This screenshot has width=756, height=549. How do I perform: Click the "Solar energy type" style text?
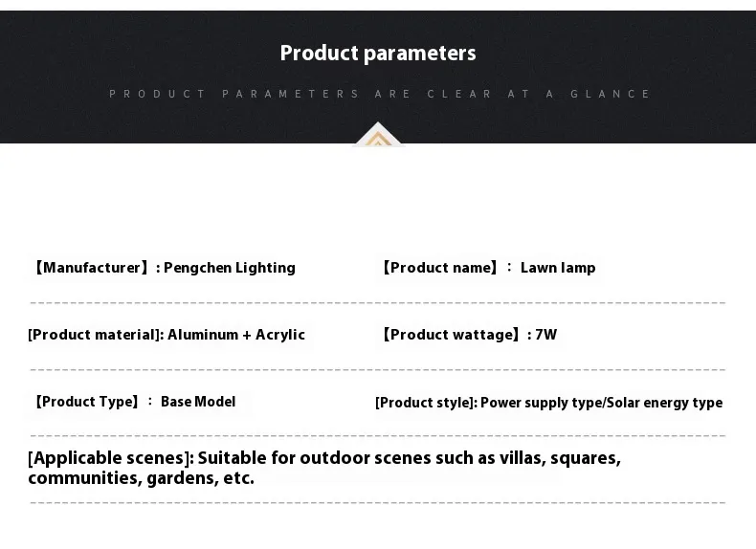pyautogui.click(x=663, y=403)
